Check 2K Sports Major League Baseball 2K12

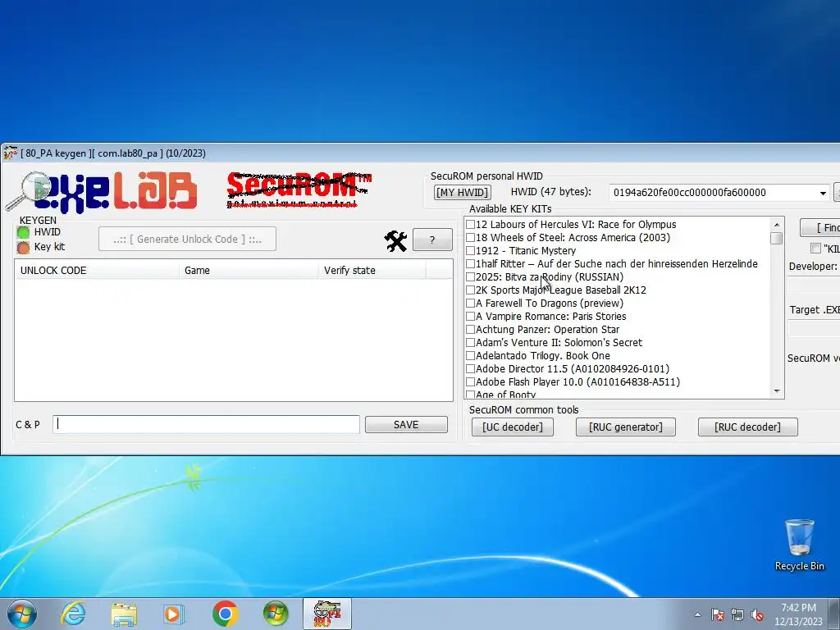[470, 290]
